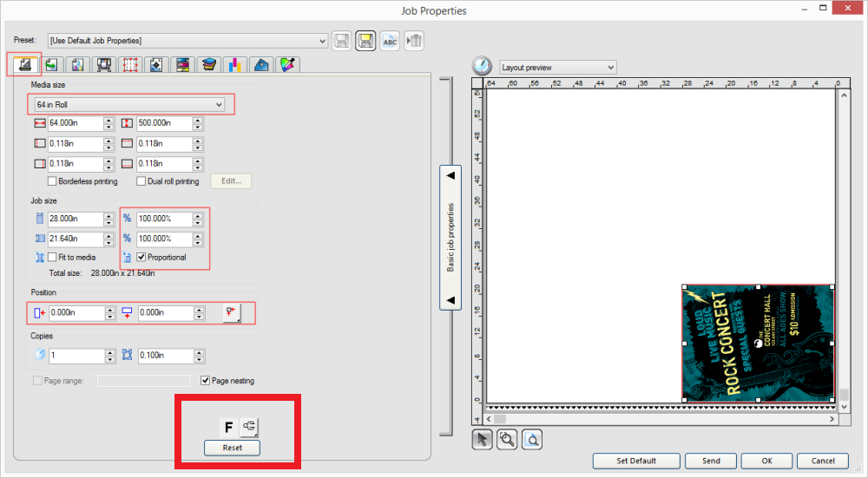Click the 0.100in copy spacing field
868x478 pixels.
[x=166, y=355]
